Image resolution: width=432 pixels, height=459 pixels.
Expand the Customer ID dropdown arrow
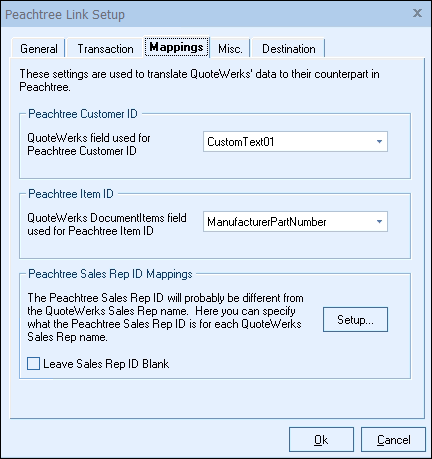pyautogui.click(x=379, y=142)
